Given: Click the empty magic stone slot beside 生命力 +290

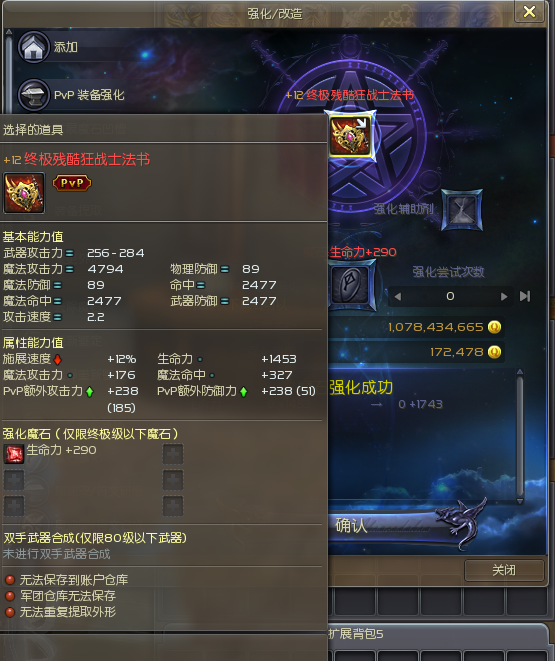Looking at the screenshot, I should pyautogui.click(x=173, y=454).
